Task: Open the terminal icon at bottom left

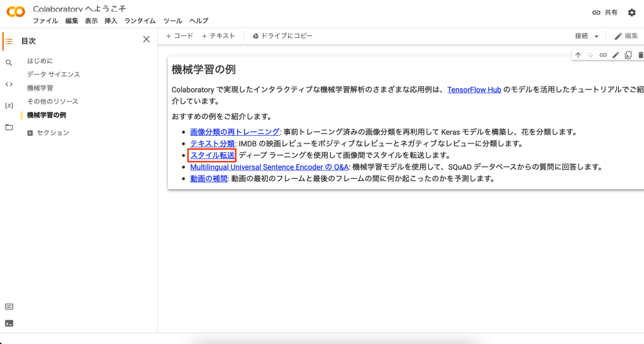Action: [9, 323]
